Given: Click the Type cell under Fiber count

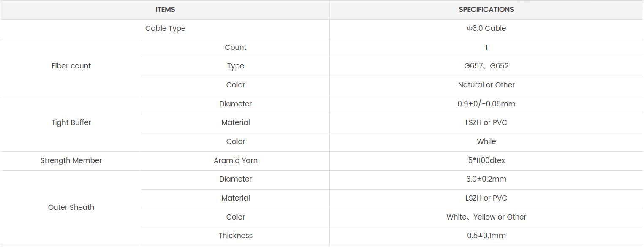Looking at the screenshot, I should point(235,66).
